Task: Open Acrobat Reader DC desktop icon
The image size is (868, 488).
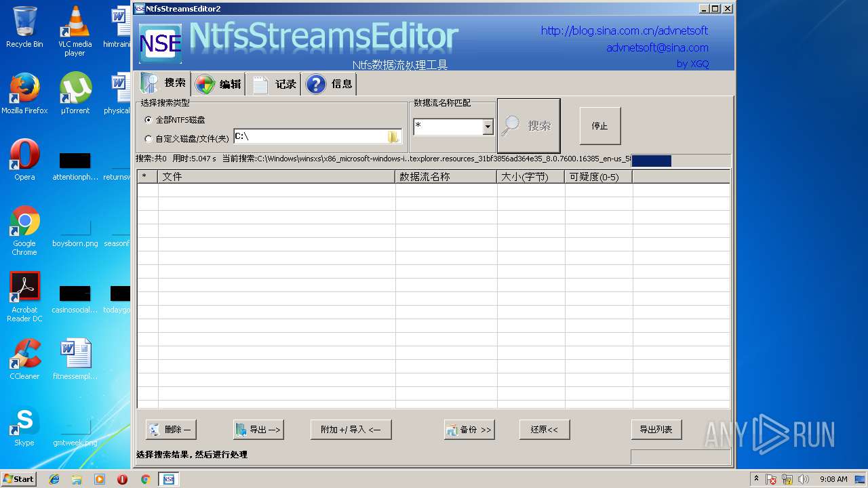Action: tap(24, 297)
